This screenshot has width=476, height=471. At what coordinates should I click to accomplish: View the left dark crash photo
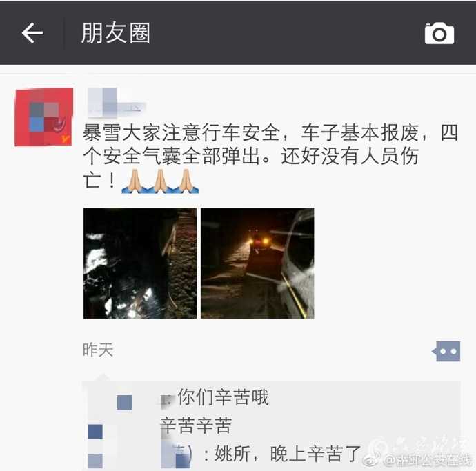(x=140, y=263)
